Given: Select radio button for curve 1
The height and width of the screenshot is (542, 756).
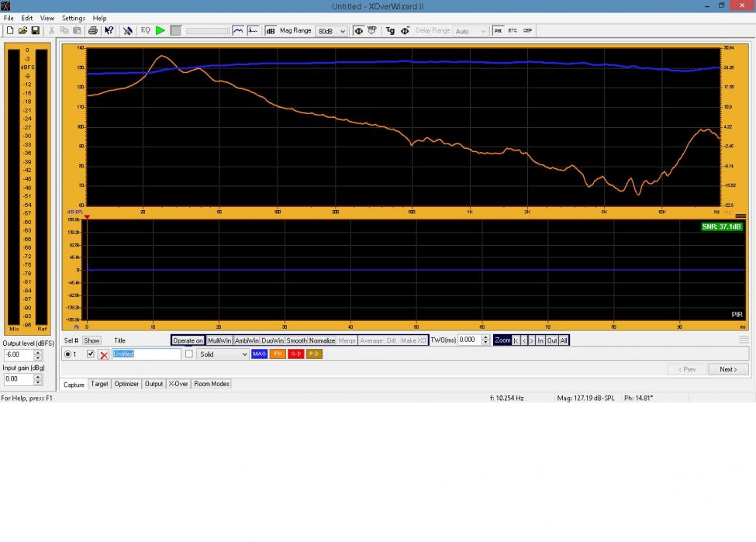Looking at the screenshot, I should (x=67, y=354).
